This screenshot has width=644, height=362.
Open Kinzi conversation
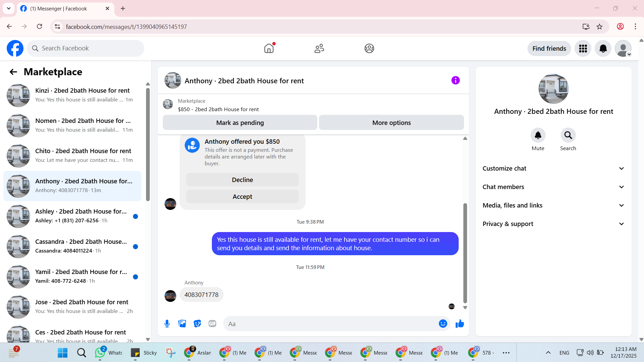coord(72,95)
